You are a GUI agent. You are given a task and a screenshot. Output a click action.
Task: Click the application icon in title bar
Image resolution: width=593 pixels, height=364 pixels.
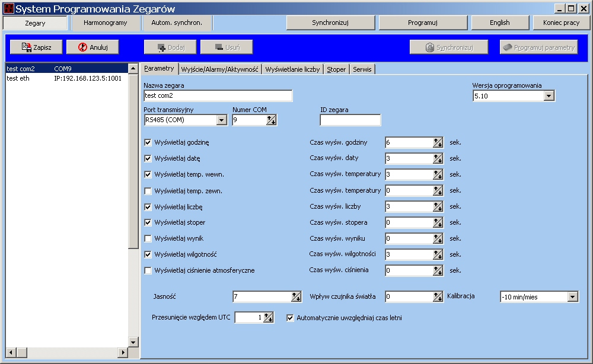coord(8,8)
